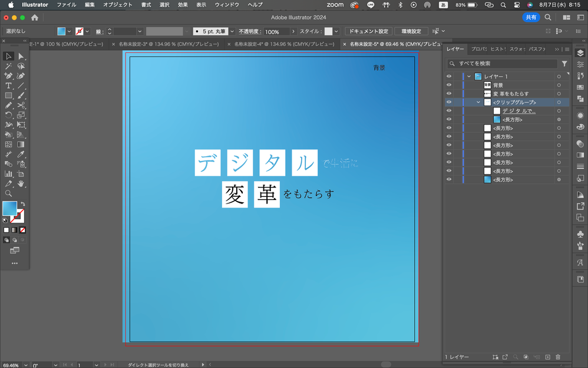Image resolution: width=588 pixels, height=368 pixels.
Task: Swap fill and stroke colors
Action: click(23, 204)
